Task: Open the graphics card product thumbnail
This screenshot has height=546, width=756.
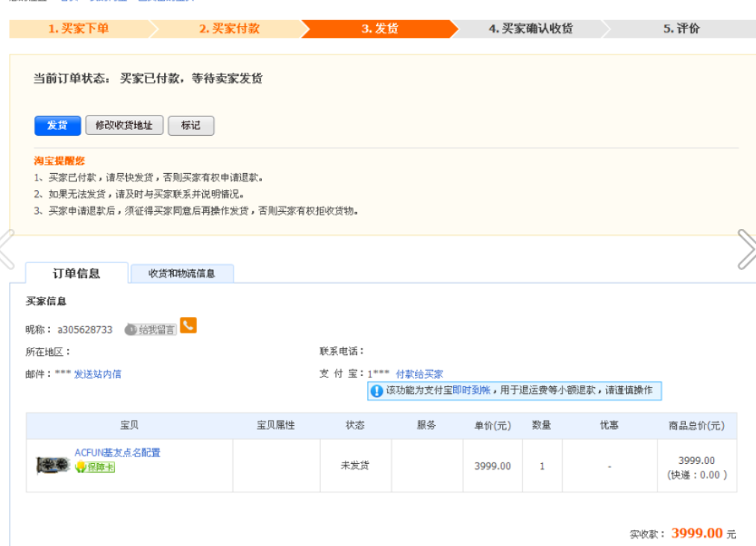Action: click(53, 465)
